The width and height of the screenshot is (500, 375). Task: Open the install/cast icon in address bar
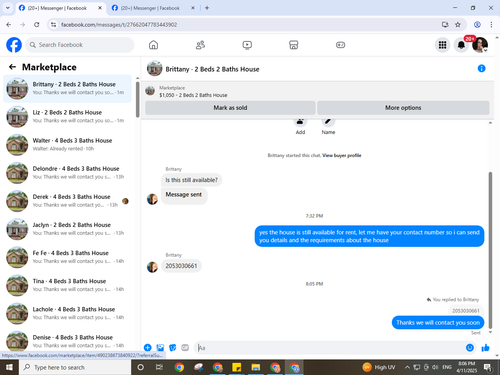click(445, 24)
